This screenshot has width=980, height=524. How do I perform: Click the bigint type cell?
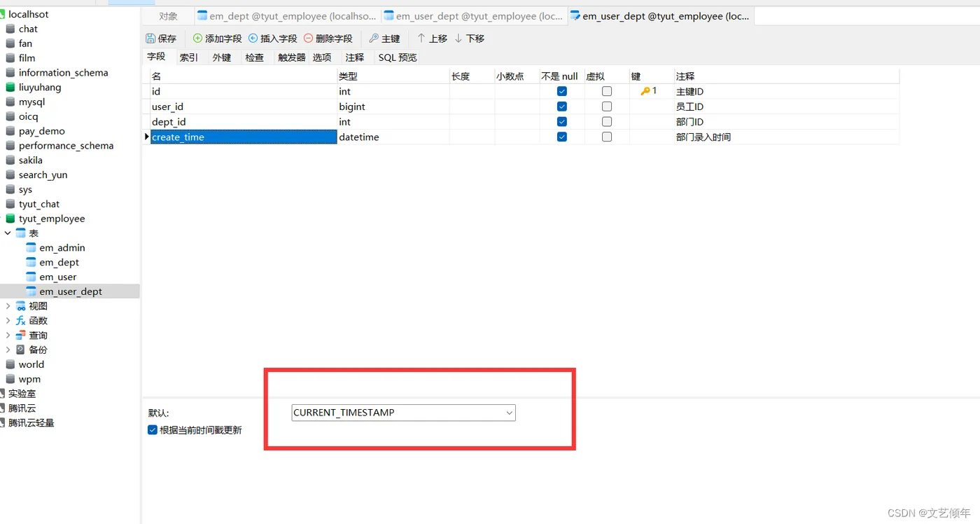pos(393,106)
